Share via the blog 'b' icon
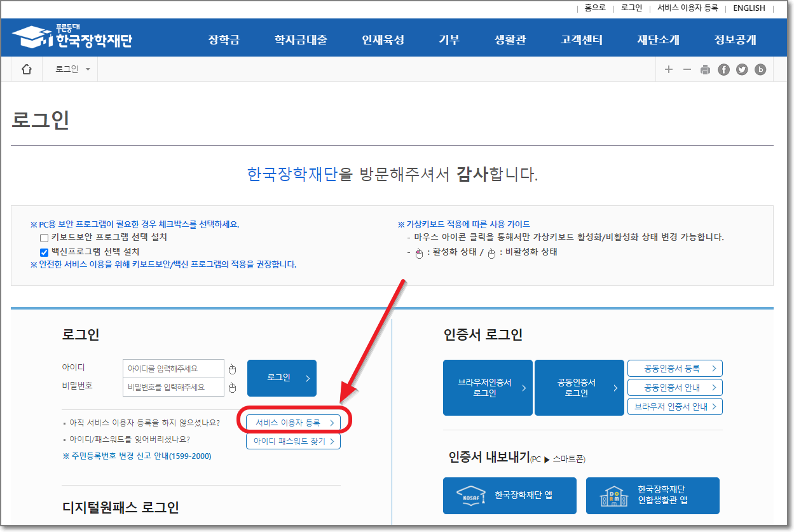The height and width of the screenshot is (532, 794). click(x=760, y=70)
